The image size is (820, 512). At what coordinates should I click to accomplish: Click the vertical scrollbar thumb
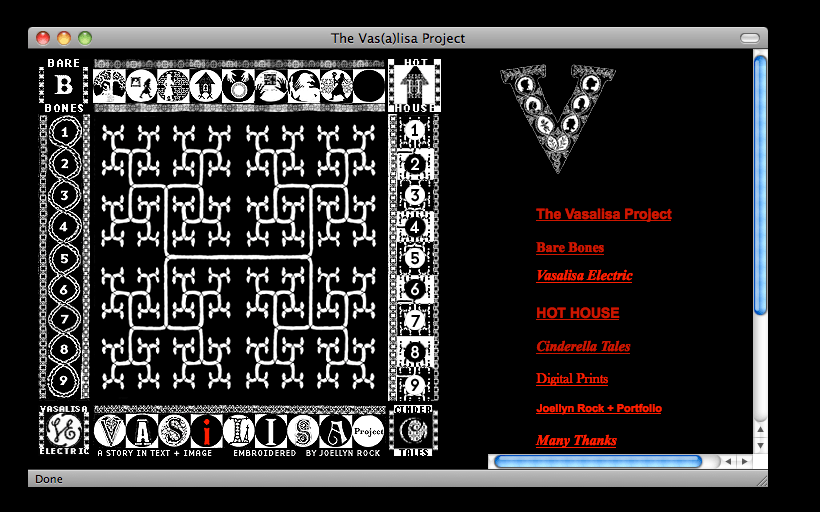[x=760, y=185]
